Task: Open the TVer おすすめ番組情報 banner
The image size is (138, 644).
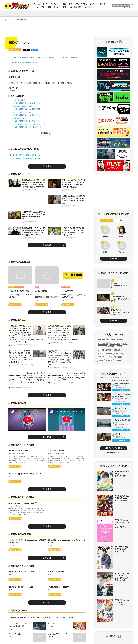Action: click(x=113, y=86)
